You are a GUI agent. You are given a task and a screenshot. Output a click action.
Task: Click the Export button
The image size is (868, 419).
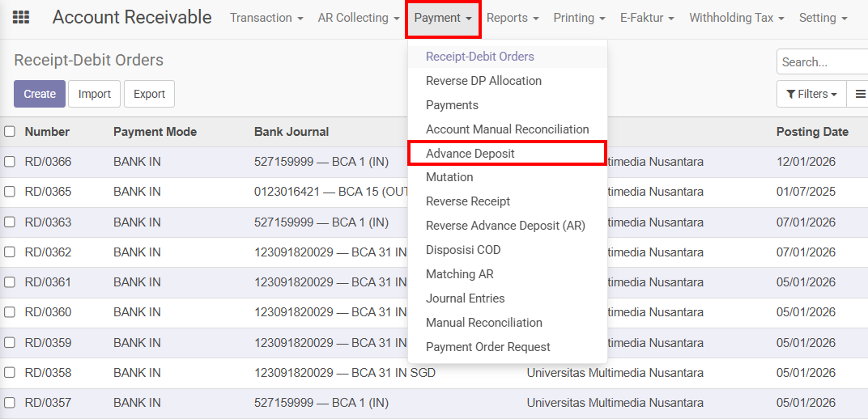[149, 94]
